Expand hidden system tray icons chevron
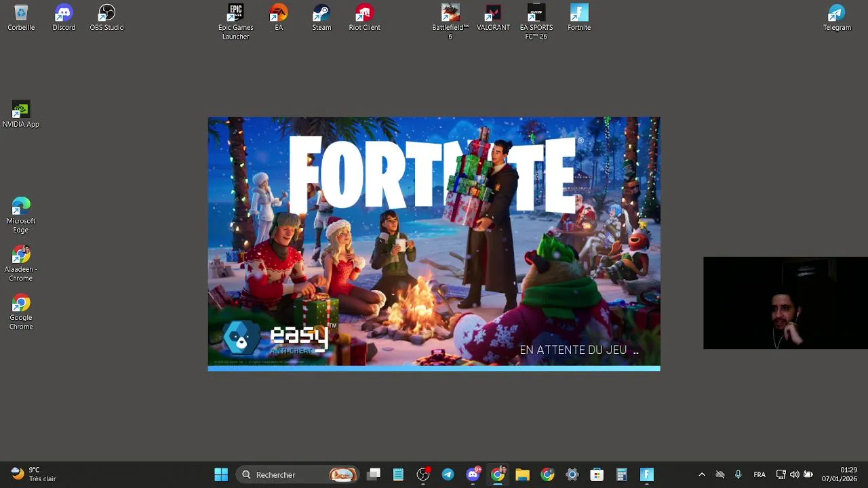 [702, 474]
